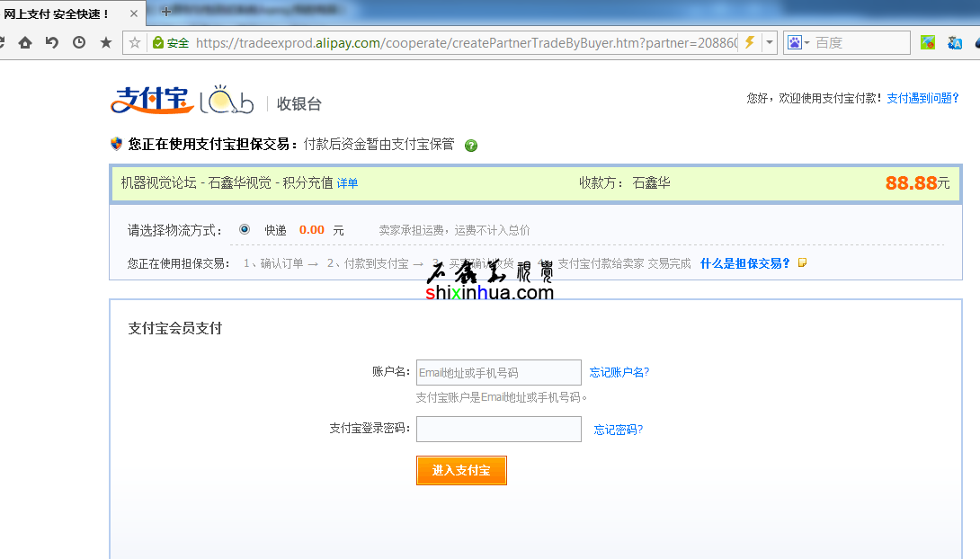The width and height of the screenshot is (980, 559).
Task: Open the 忘记密码 link
Action: click(618, 430)
